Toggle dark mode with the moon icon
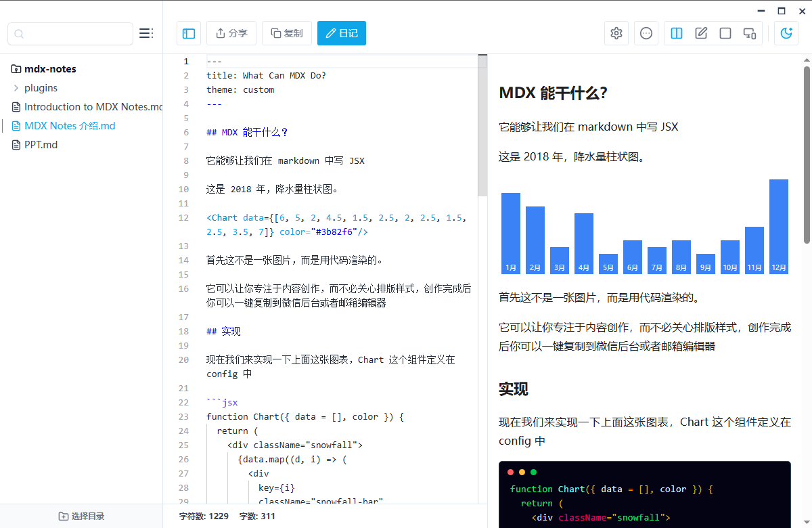Screen dimensions: 812x528 pos(786,32)
